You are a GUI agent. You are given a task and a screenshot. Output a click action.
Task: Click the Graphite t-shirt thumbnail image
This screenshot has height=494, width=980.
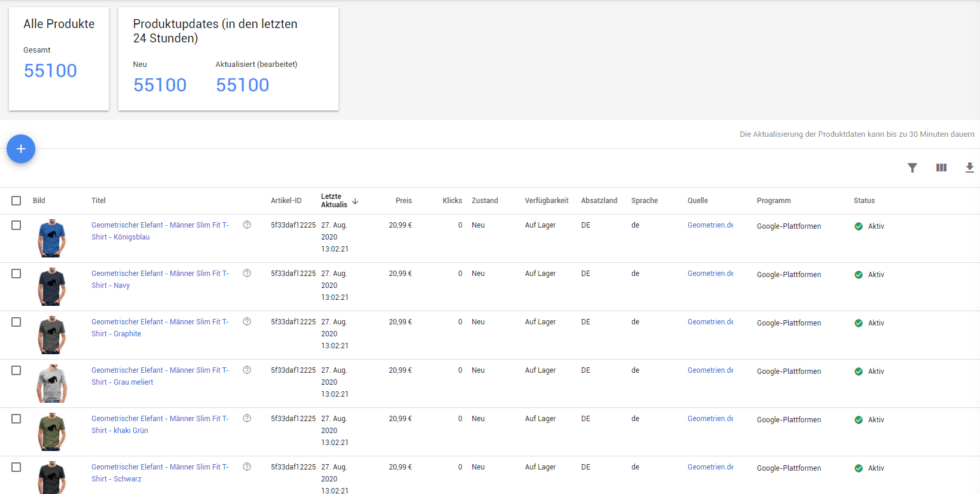coord(52,335)
